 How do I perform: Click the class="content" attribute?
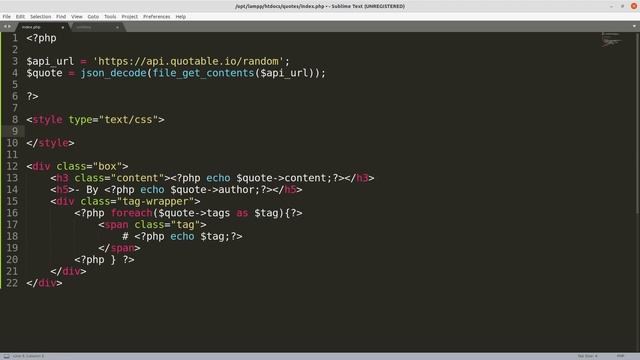[x=119, y=178]
